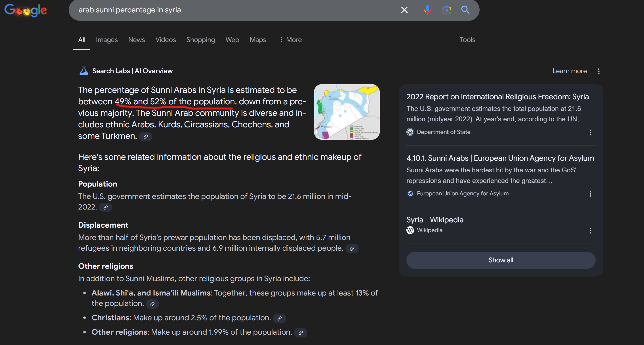Open the Syria ethnic map thumbnail
644x345 pixels.
pos(347,112)
